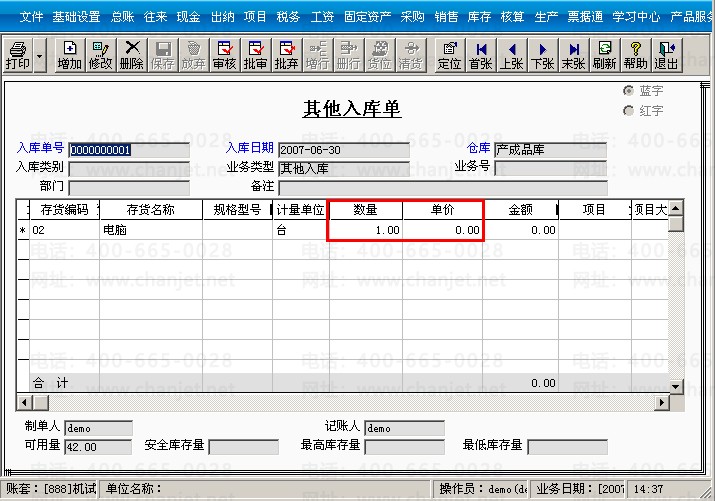This screenshot has width=715, height=501.
Task: Click the 入库单号 input field
Action: click(x=129, y=150)
